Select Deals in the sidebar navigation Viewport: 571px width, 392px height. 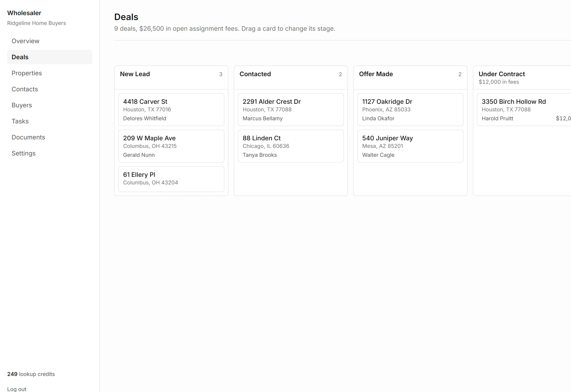click(50, 57)
